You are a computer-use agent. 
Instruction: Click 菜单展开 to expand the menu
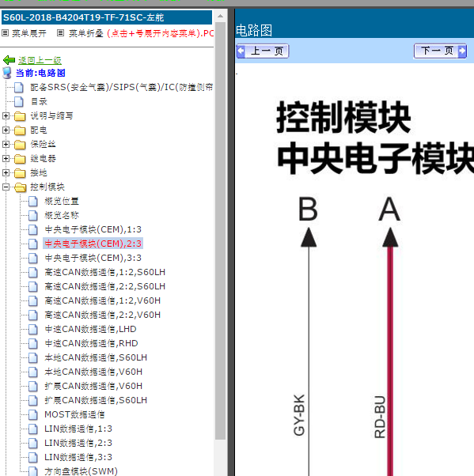click(29, 33)
